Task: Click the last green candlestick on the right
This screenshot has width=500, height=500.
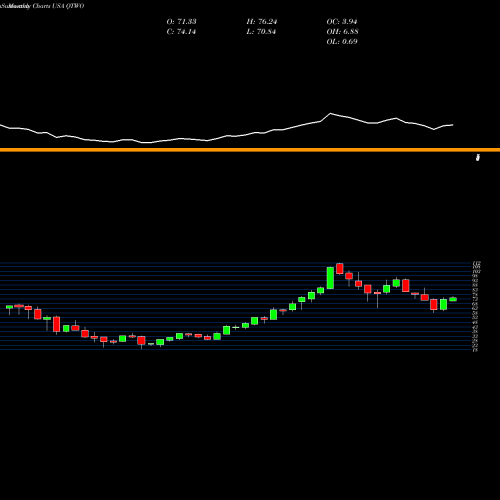Action: point(453,299)
